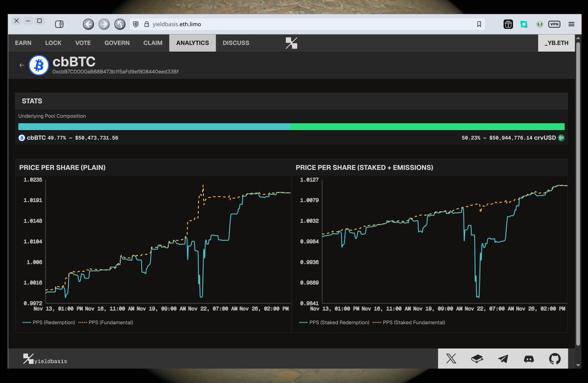Click the PRICE PER SHARE (PLAIN) title
The height and width of the screenshot is (383, 588).
point(62,168)
